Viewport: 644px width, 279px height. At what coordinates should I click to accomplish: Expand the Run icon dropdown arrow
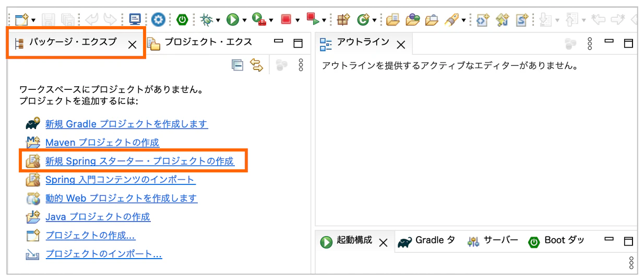244,20
